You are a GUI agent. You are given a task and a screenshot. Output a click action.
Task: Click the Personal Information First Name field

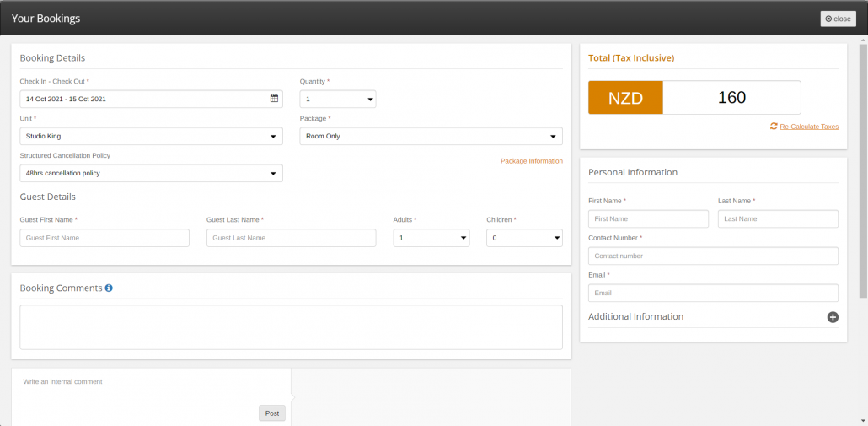pos(648,218)
